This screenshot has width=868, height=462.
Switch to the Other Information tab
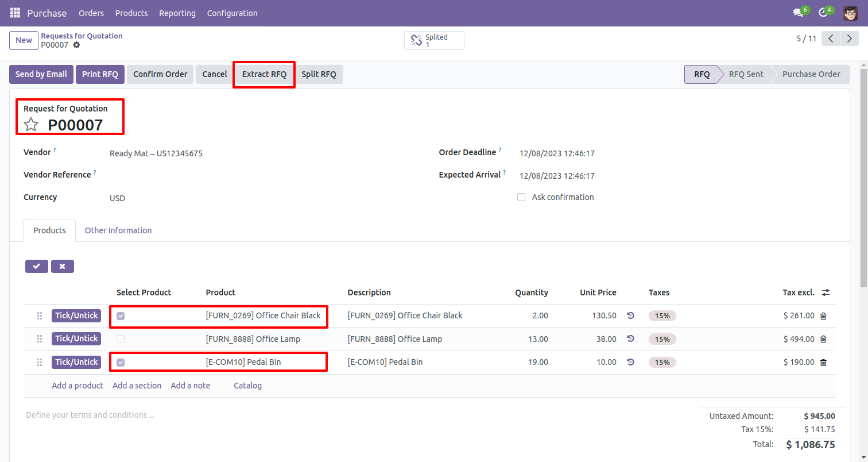[x=118, y=230]
